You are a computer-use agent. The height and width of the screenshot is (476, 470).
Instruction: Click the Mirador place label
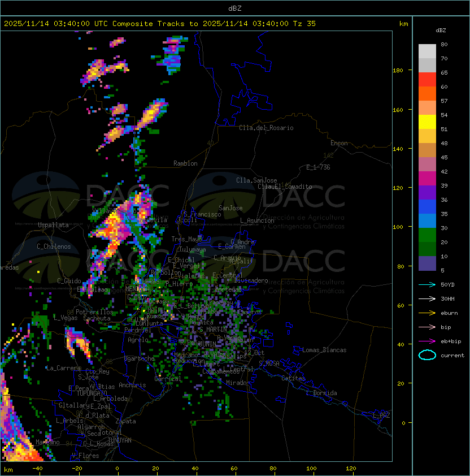click(x=238, y=383)
